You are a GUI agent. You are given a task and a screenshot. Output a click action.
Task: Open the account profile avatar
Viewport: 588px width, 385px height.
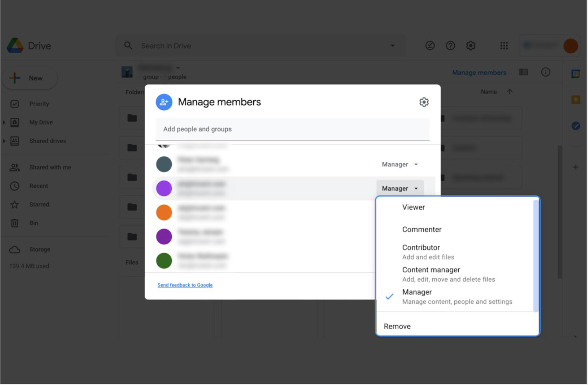[571, 46]
